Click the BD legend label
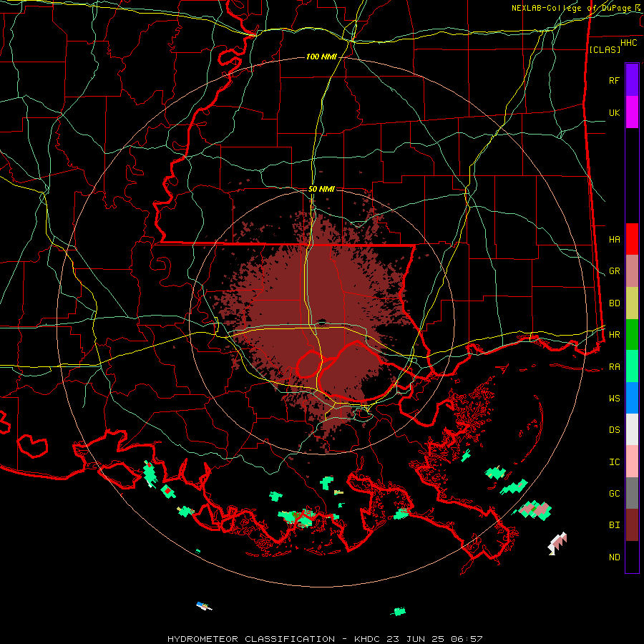 click(614, 303)
